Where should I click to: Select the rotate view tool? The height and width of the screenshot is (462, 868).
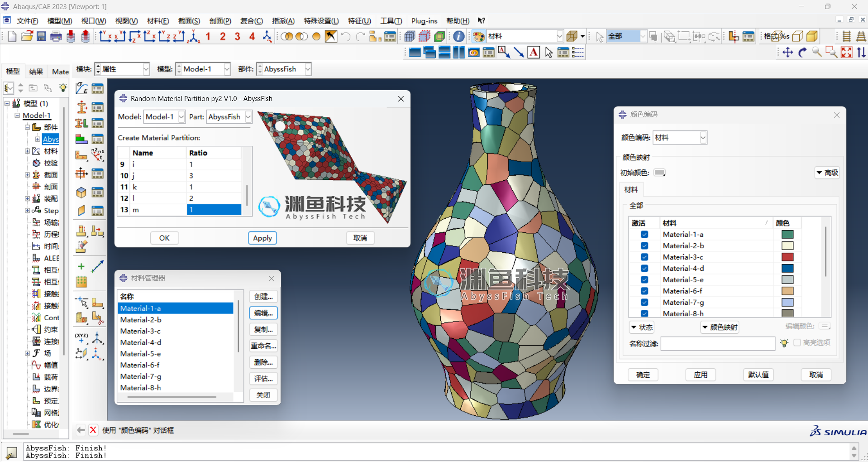802,53
